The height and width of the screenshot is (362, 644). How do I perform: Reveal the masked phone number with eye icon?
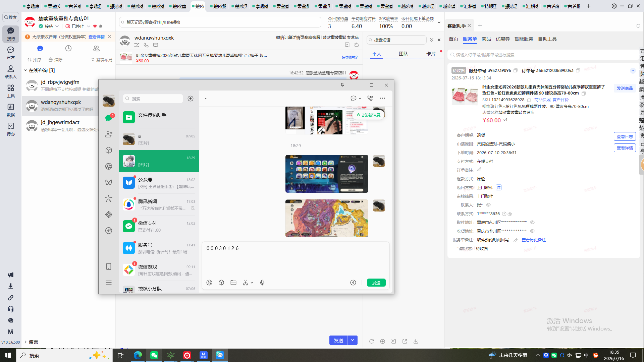tap(510, 214)
